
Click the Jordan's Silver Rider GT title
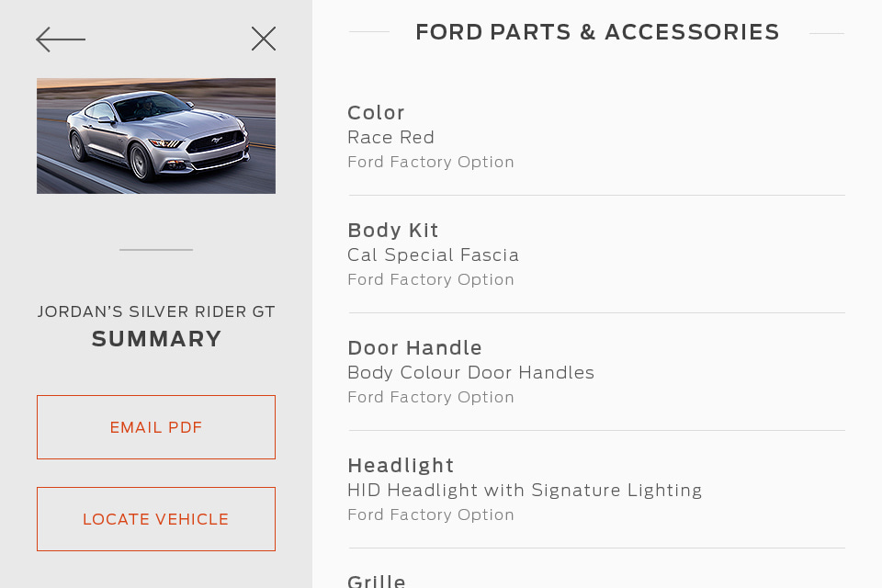156,312
